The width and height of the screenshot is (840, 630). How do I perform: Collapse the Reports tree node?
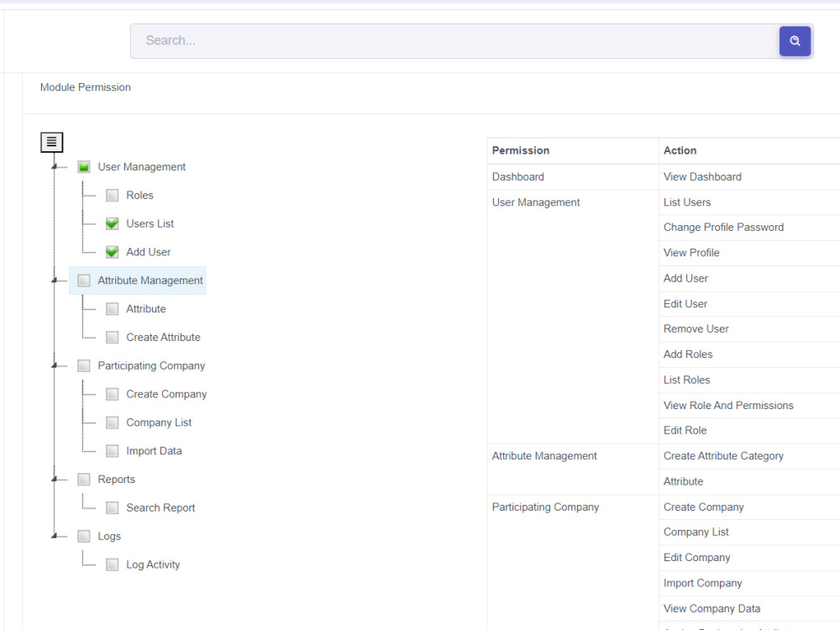point(54,480)
